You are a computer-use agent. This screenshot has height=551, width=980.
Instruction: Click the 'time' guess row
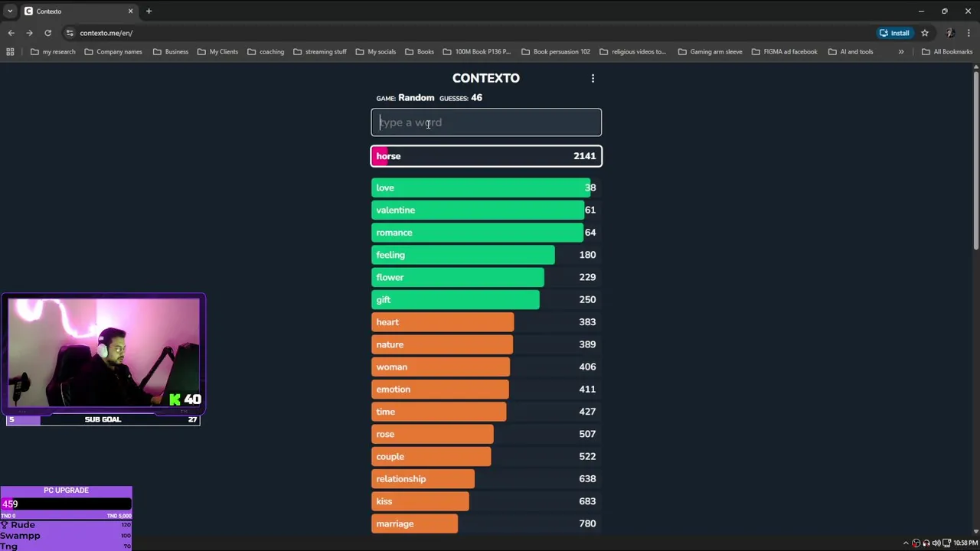[x=486, y=412]
